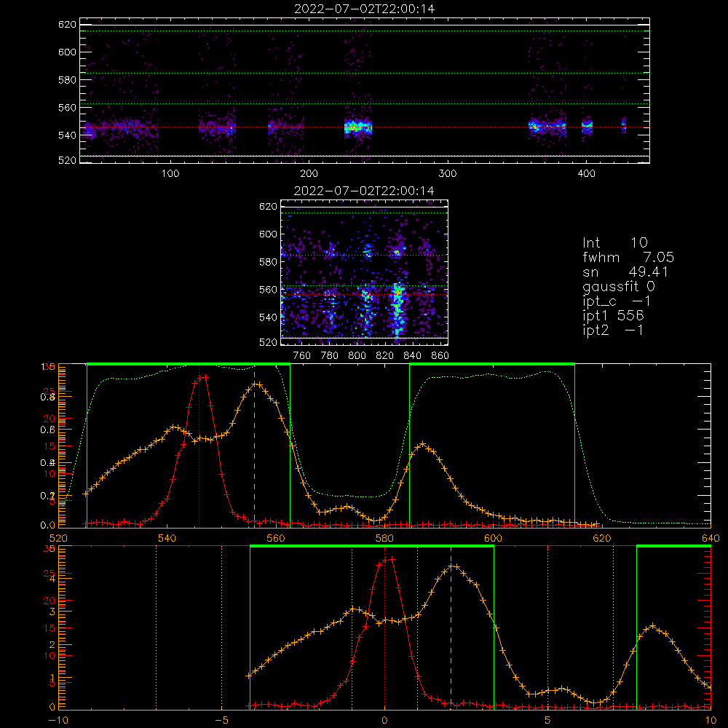Click x-axis label 200 of the top strip

[x=309, y=174]
